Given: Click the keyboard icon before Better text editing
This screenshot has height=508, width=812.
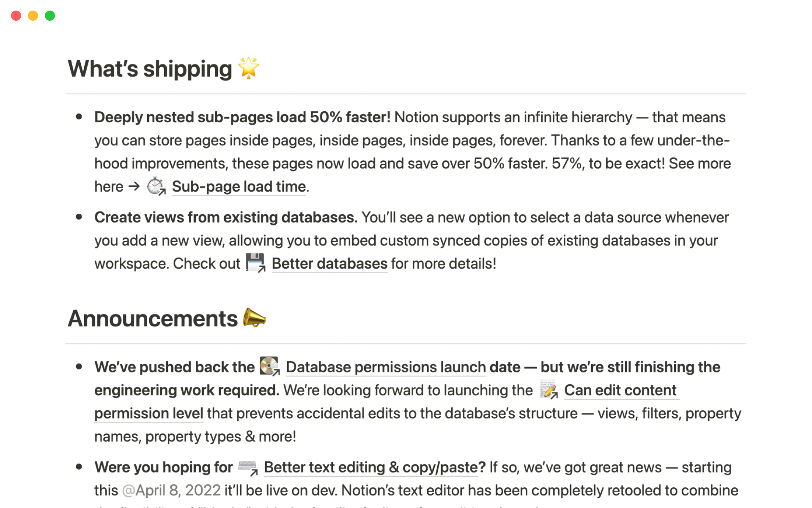Looking at the screenshot, I should (248, 467).
